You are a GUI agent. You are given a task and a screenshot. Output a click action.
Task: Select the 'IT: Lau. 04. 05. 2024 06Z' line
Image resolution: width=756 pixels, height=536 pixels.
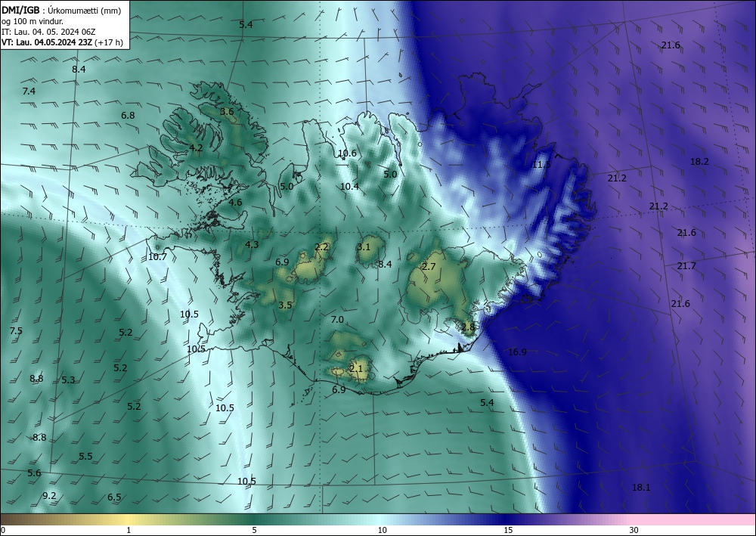coord(48,32)
